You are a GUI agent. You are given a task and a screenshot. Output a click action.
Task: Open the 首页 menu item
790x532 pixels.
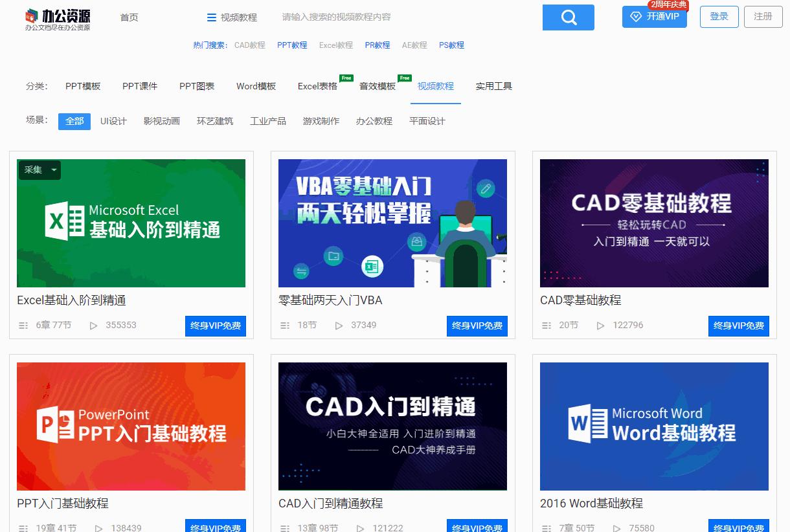click(128, 17)
